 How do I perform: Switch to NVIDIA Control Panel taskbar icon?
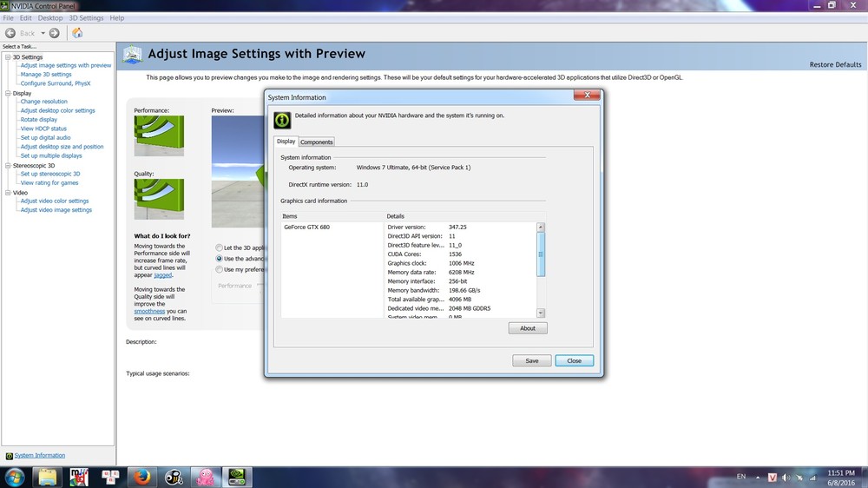point(237,477)
